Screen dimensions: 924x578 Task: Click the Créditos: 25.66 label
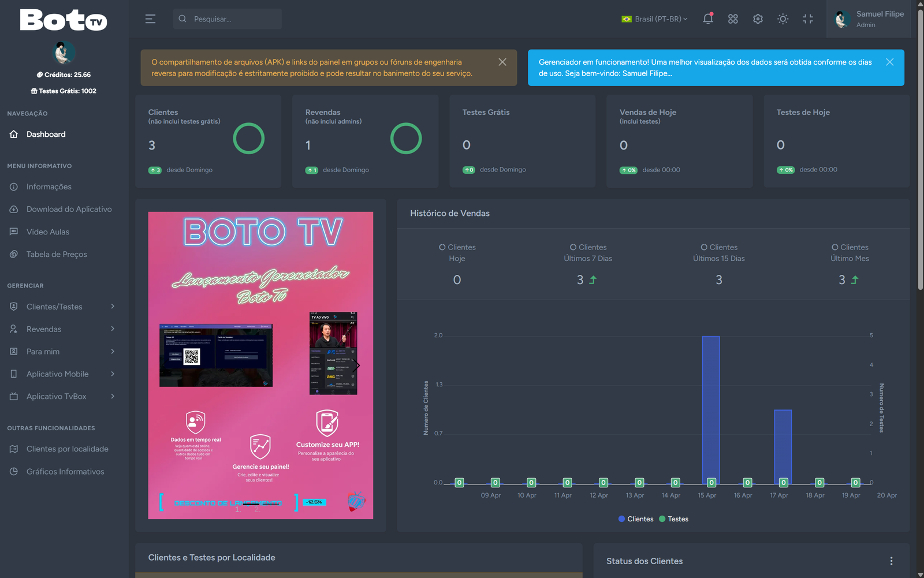64,74
